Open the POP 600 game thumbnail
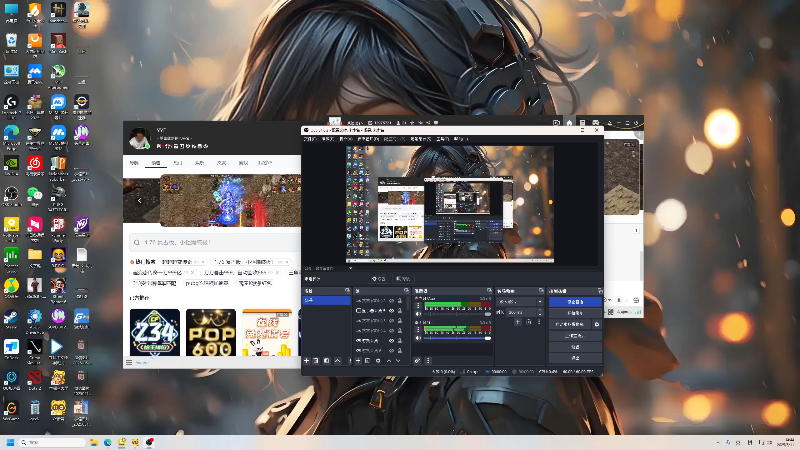 pos(211,332)
